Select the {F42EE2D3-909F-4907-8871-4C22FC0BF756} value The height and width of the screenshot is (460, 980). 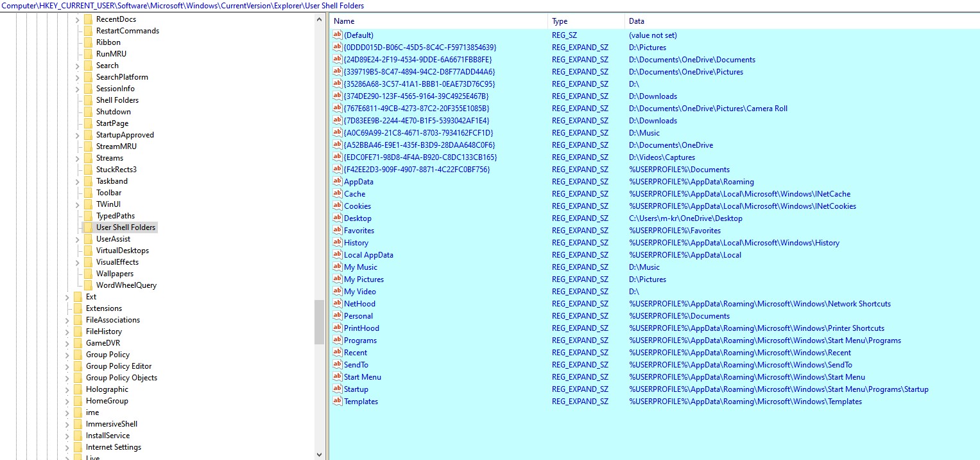tap(417, 170)
